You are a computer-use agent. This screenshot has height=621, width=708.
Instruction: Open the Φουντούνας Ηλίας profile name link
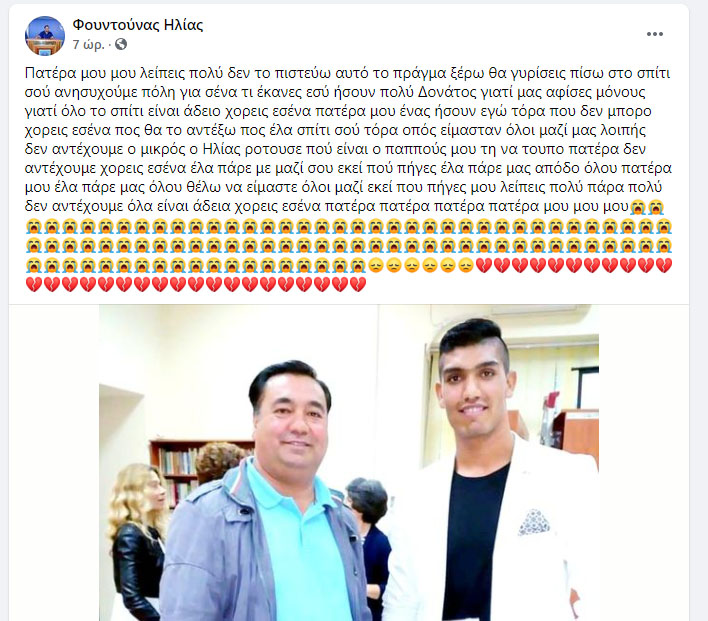(138, 25)
